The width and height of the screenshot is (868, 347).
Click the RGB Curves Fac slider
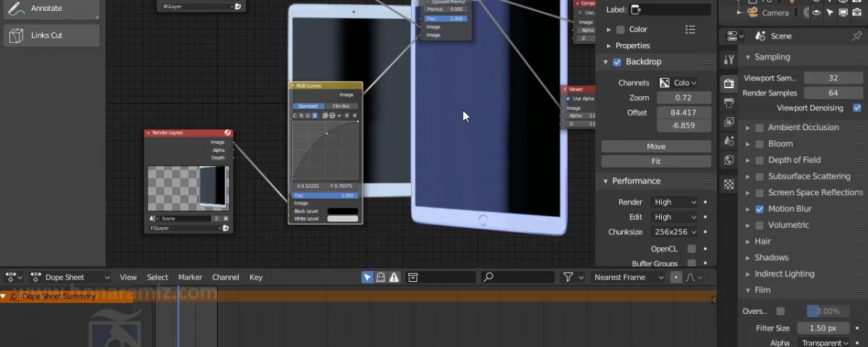[x=325, y=195]
